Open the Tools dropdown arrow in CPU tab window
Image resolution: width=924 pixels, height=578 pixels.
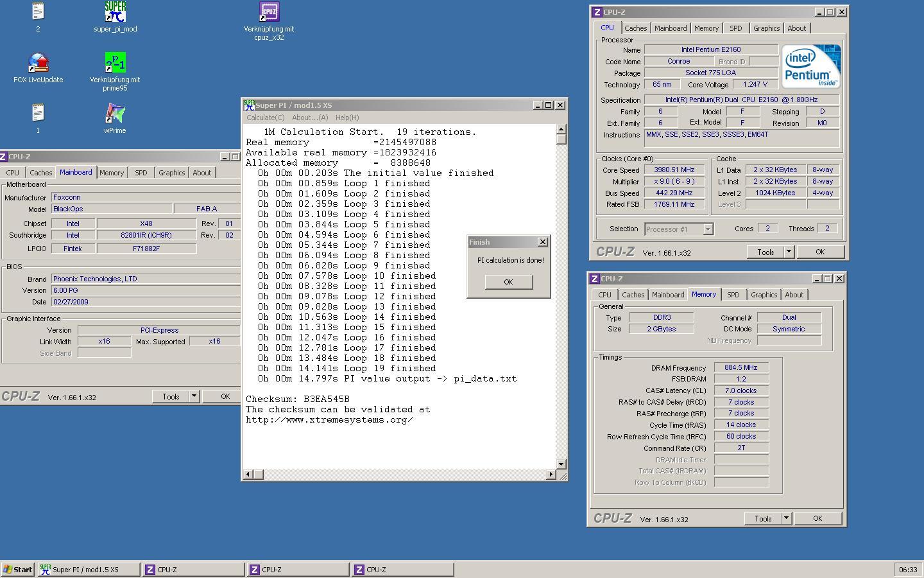(789, 252)
